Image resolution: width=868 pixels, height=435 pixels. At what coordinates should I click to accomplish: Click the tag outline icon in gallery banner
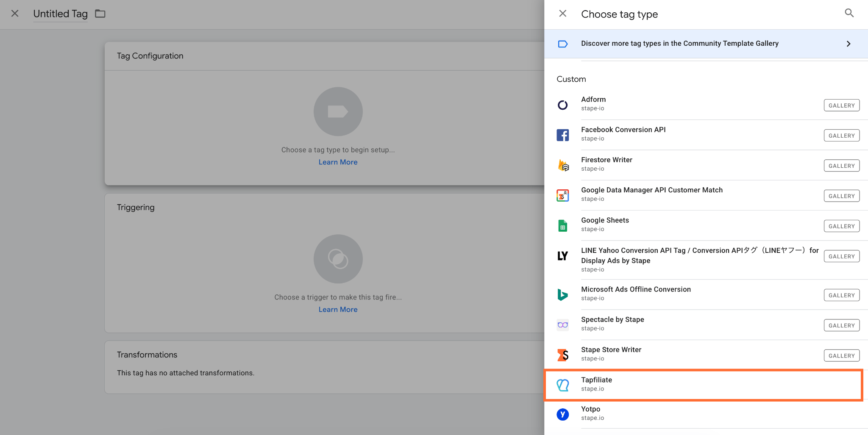coord(563,44)
